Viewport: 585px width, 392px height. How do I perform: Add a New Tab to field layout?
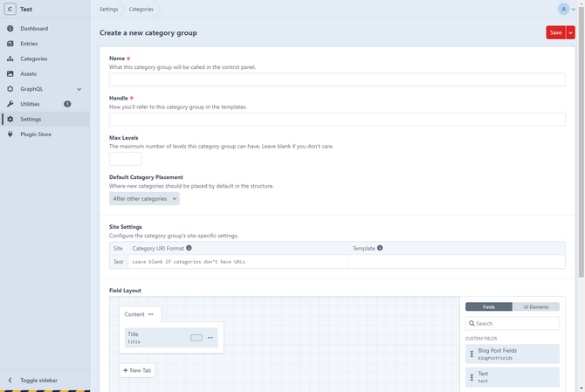click(137, 370)
